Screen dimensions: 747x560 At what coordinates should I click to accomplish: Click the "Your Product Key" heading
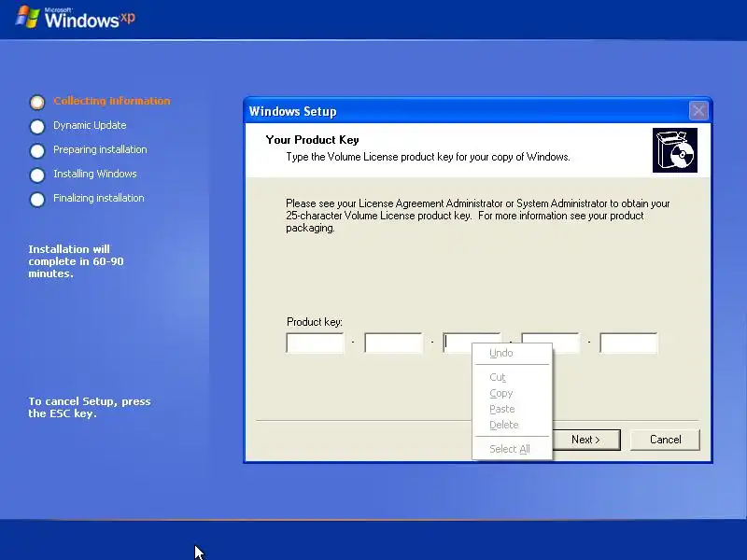point(312,140)
